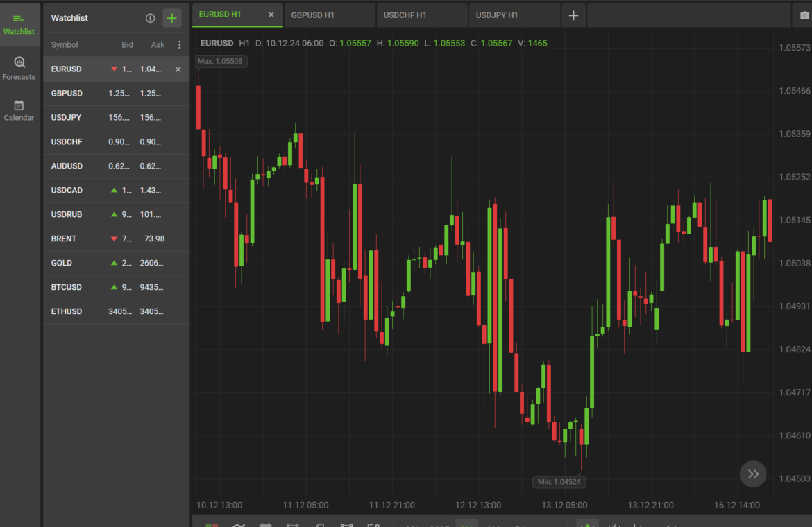812x527 pixels.
Task: Select BRENT row in the Watchlist
Action: tap(64, 239)
